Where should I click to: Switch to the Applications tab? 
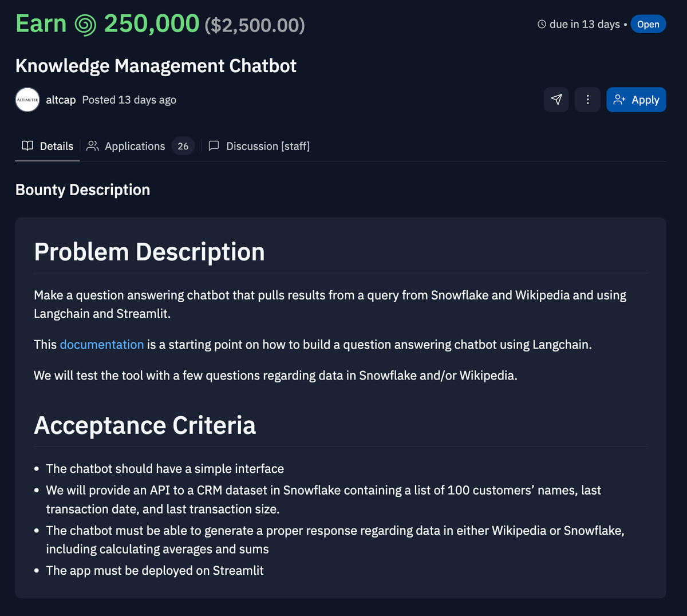[134, 146]
